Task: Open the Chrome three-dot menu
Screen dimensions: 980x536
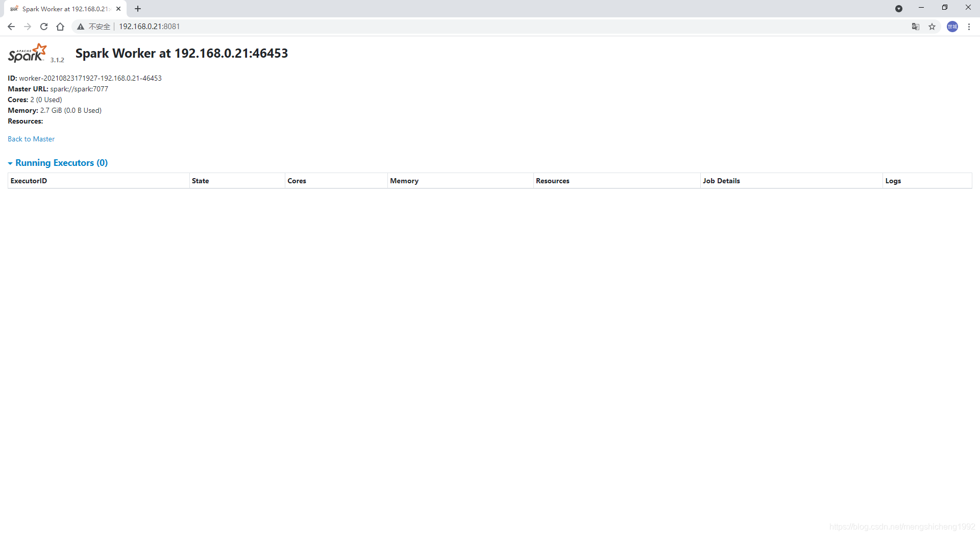Action: coord(969,27)
